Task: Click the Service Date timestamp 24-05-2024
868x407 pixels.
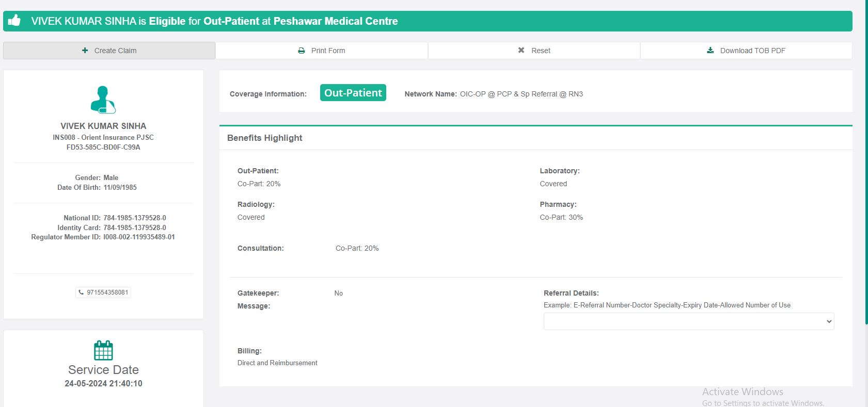Action: pyautogui.click(x=103, y=383)
